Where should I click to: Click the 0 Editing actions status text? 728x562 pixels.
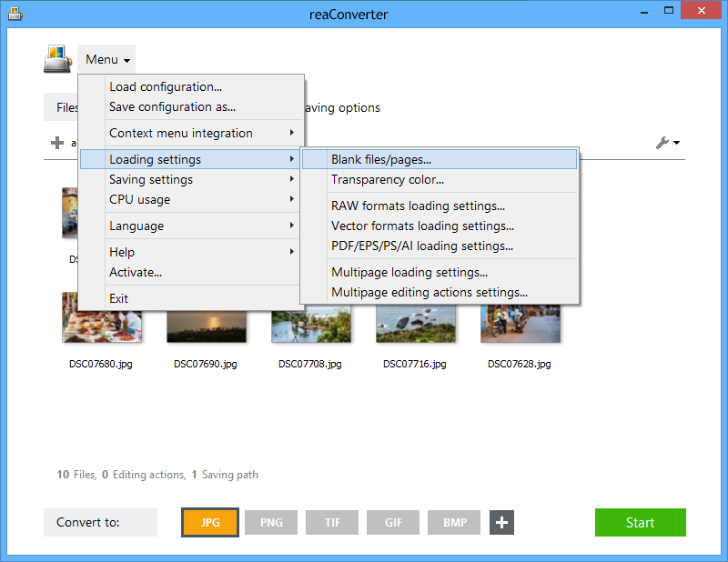[144, 475]
